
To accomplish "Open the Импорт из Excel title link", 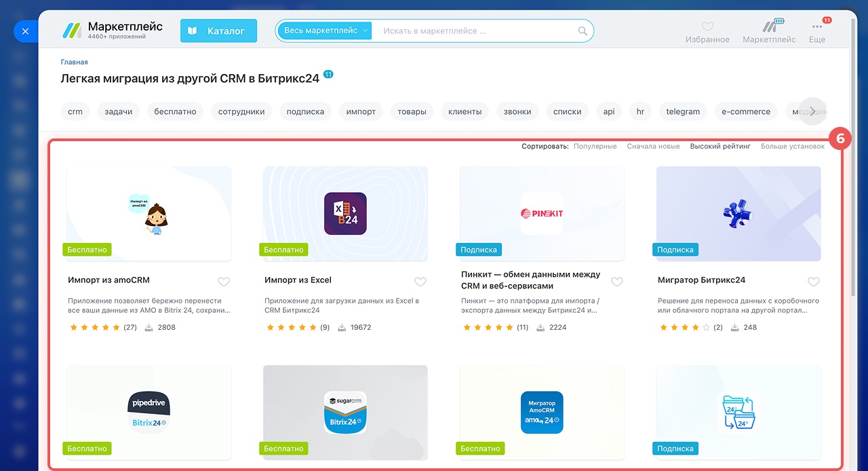I will point(298,280).
